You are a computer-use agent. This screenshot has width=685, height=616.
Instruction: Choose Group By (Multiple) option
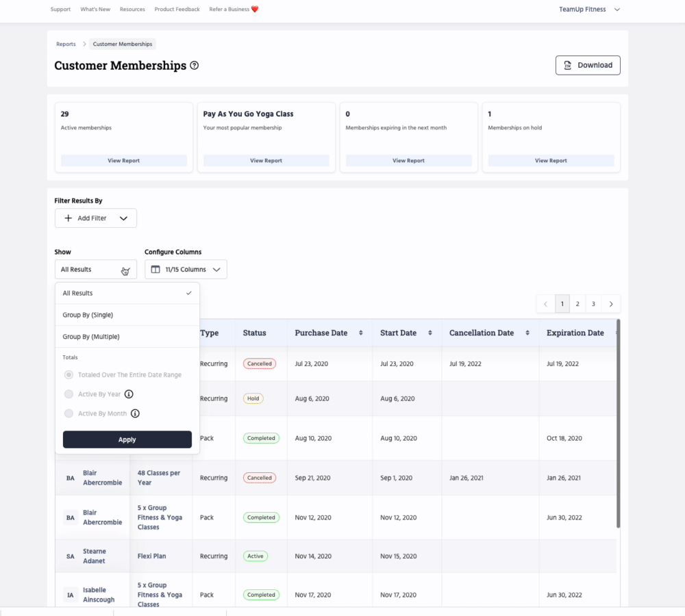91,337
